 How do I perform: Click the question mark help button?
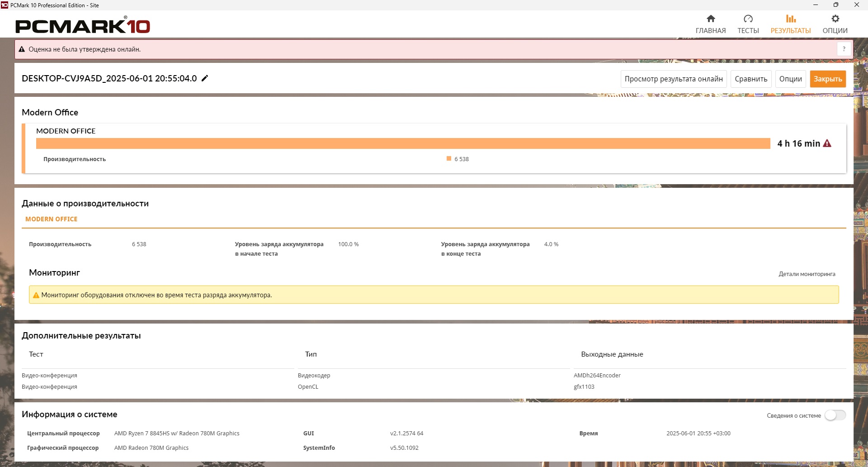click(844, 49)
